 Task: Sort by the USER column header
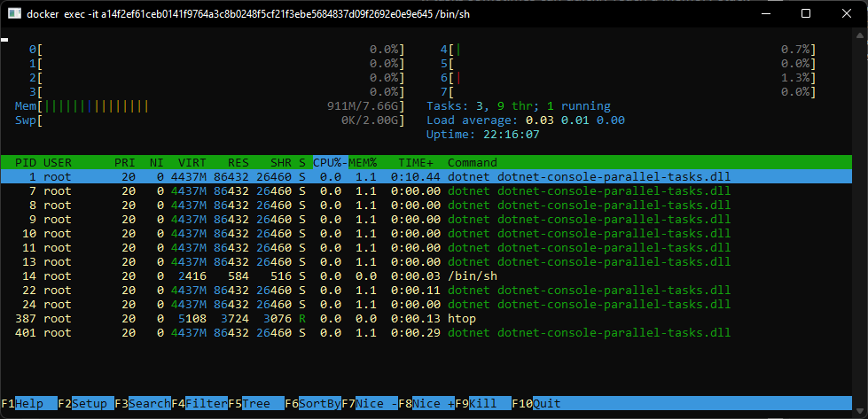pos(58,162)
